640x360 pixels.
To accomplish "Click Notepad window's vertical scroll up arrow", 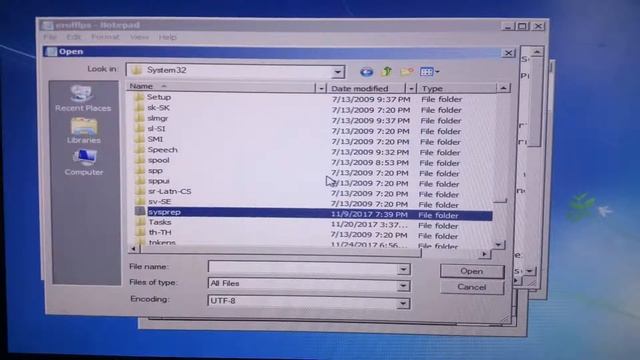I will click(537, 52).
